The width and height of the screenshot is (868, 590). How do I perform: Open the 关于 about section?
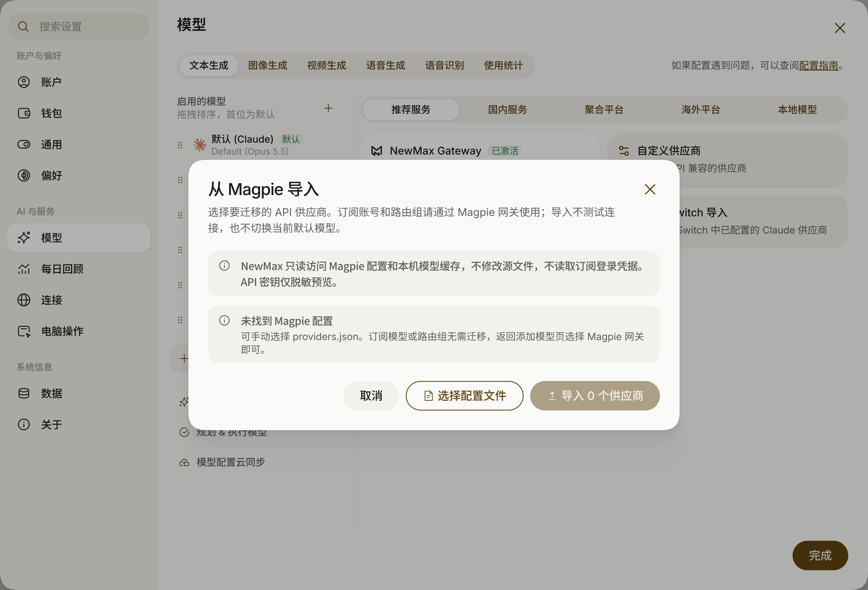point(79,424)
